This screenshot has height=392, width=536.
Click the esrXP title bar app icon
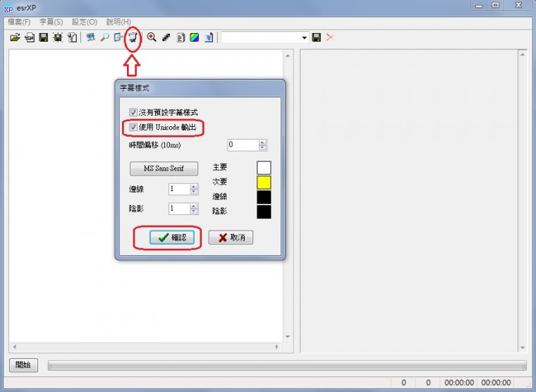pos(8,8)
